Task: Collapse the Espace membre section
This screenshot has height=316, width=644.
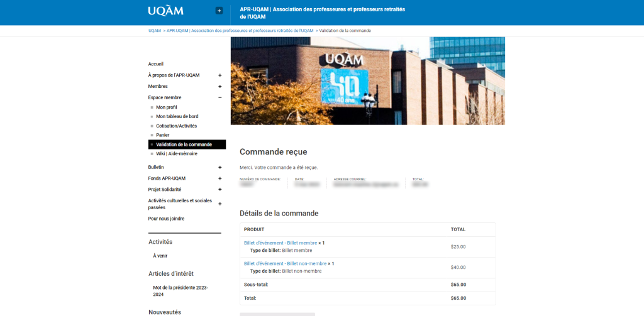Action: pos(219,98)
